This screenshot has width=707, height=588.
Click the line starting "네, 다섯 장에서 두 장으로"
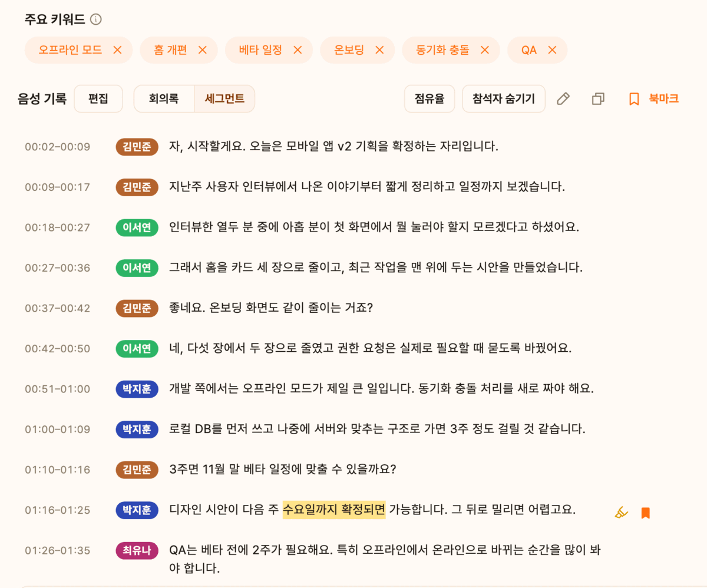tap(370, 348)
